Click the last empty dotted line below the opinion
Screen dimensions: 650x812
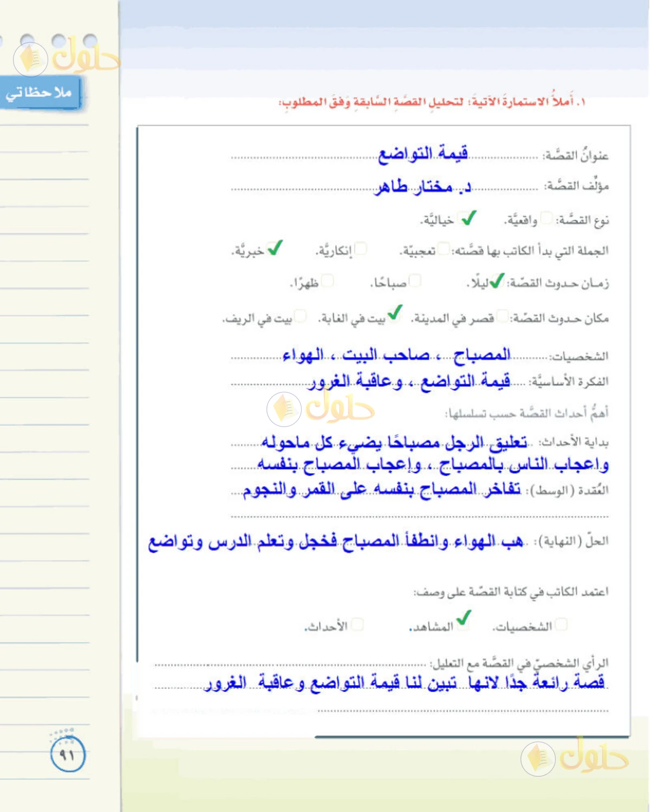[463, 711]
